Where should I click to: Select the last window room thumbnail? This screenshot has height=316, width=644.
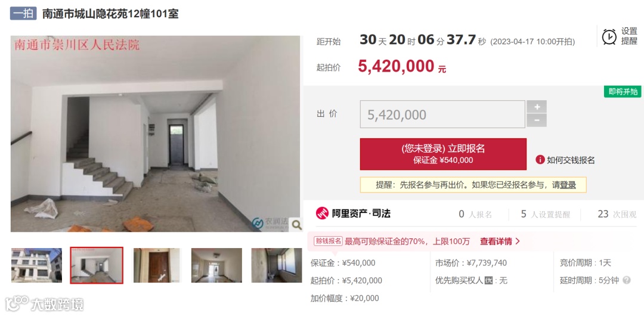tap(277, 265)
